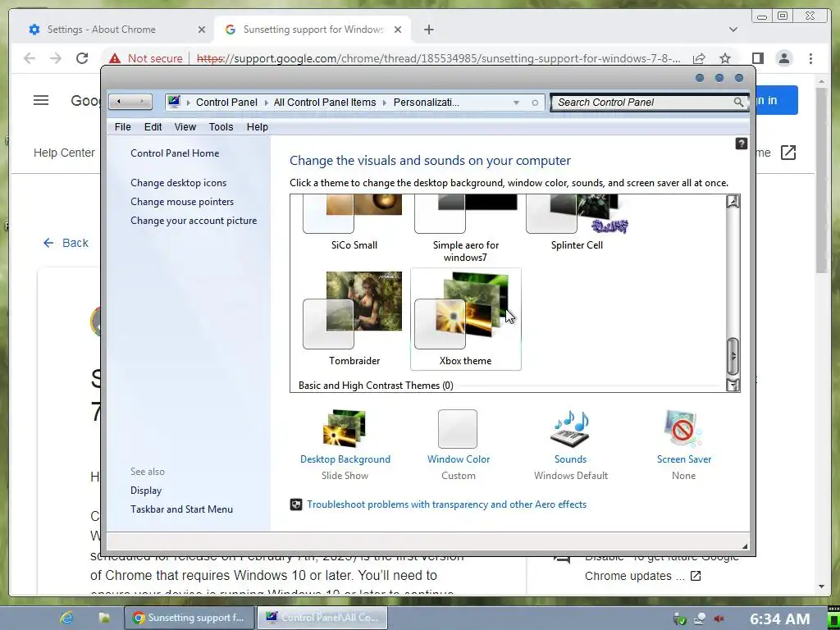Viewport: 840px width, 630px height.
Task: Expand the address bar history dropdown
Action: click(x=517, y=103)
